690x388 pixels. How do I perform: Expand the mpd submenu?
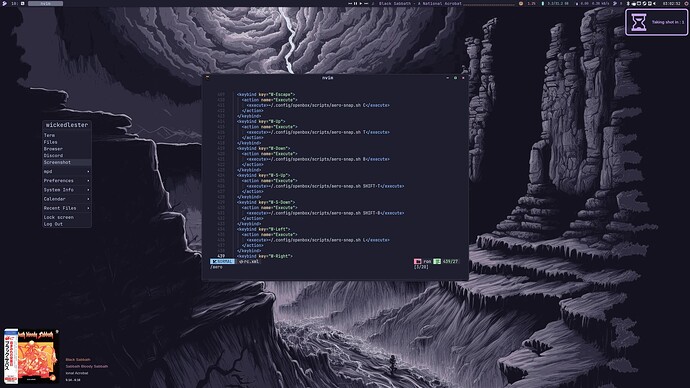tap(67, 172)
